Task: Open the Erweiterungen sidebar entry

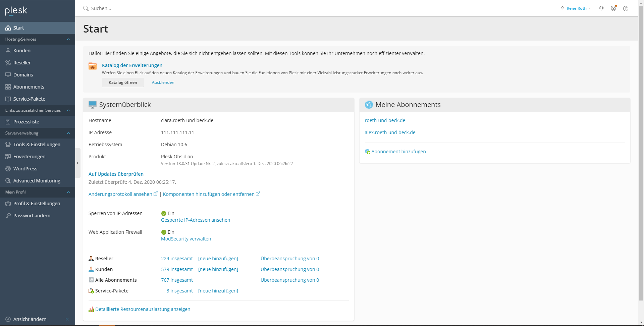Action: (x=29, y=156)
